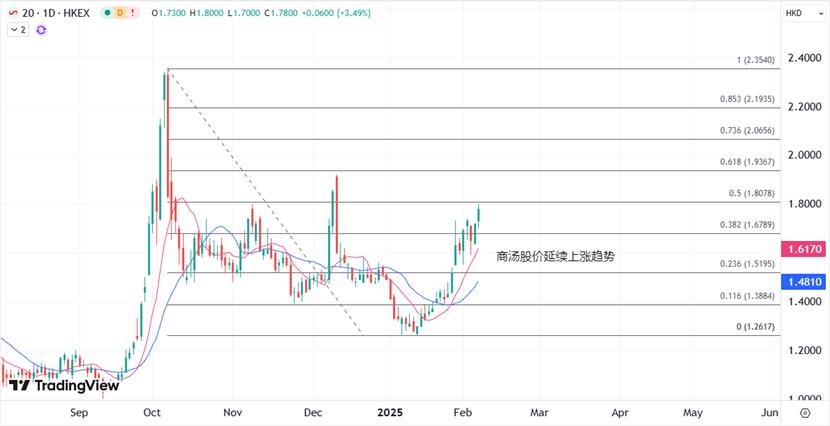Select the 0.5 (1.8078) Fibonacci level label

point(750,194)
